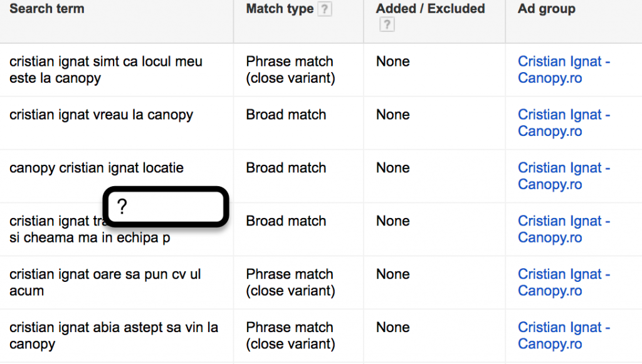This screenshot has height=364, width=642.
Task: Select search term 'cristian ignat vreau la canopy'
Action: pos(101,115)
